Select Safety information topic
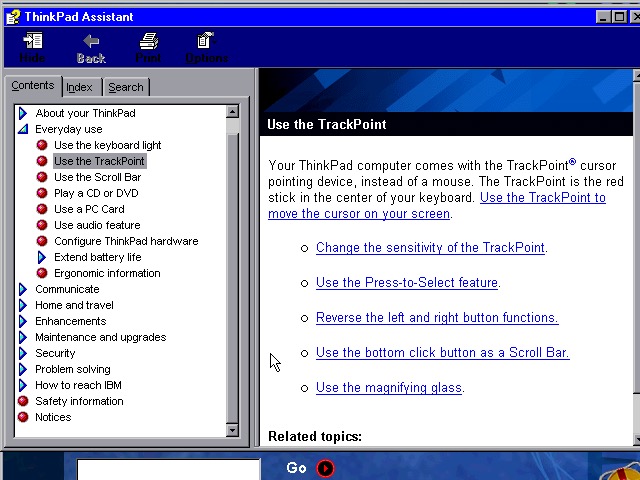640x480 pixels. click(79, 401)
